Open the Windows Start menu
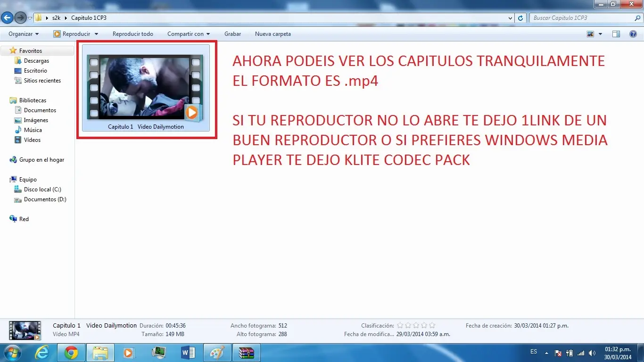Image resolution: width=644 pixels, height=362 pixels. pos(13,353)
